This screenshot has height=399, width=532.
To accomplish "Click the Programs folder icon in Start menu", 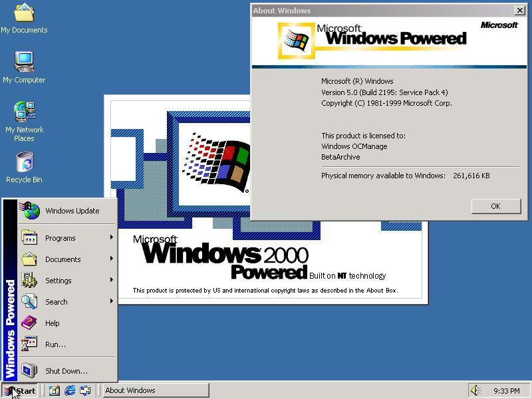I will point(29,237).
